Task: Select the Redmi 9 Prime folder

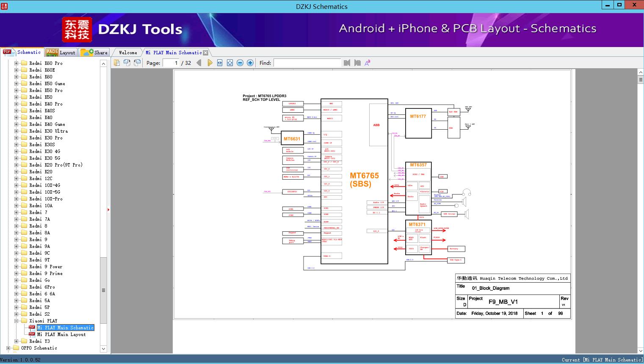Action: click(x=46, y=273)
